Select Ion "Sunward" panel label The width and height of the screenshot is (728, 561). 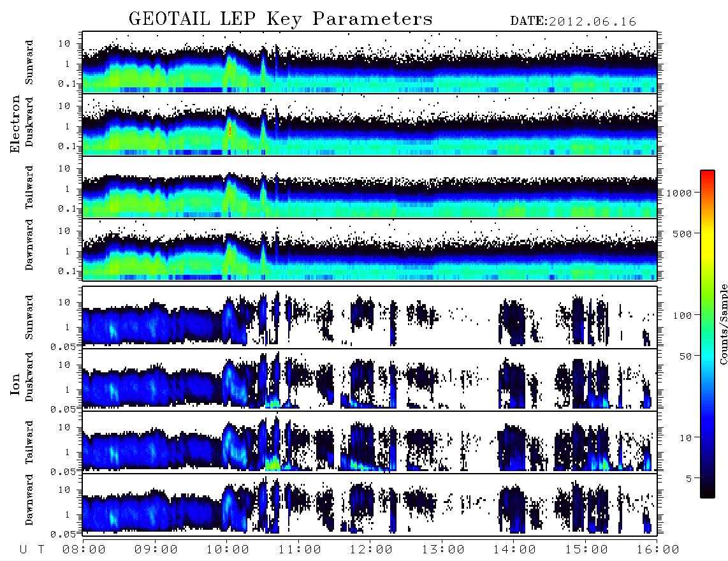point(29,317)
